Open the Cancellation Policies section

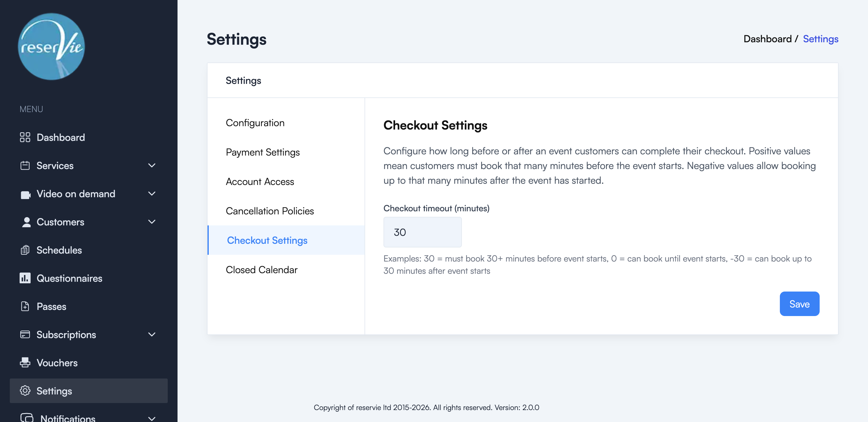(x=270, y=211)
